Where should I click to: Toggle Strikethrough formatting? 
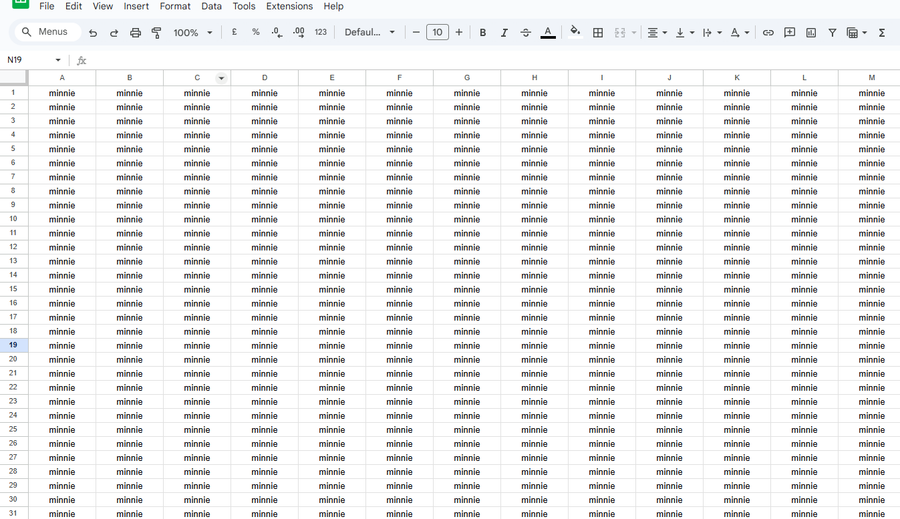tap(525, 33)
